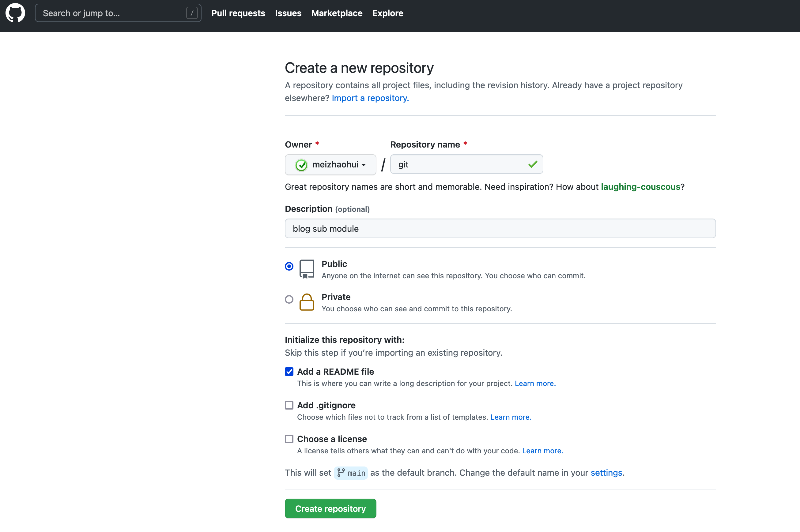Click the main branch label icon
Viewport: 800px width, 532px height.
point(341,473)
